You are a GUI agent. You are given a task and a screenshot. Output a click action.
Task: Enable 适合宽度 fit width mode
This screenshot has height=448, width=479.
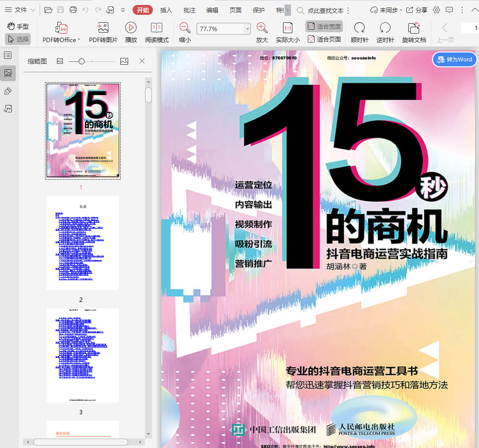point(325,26)
